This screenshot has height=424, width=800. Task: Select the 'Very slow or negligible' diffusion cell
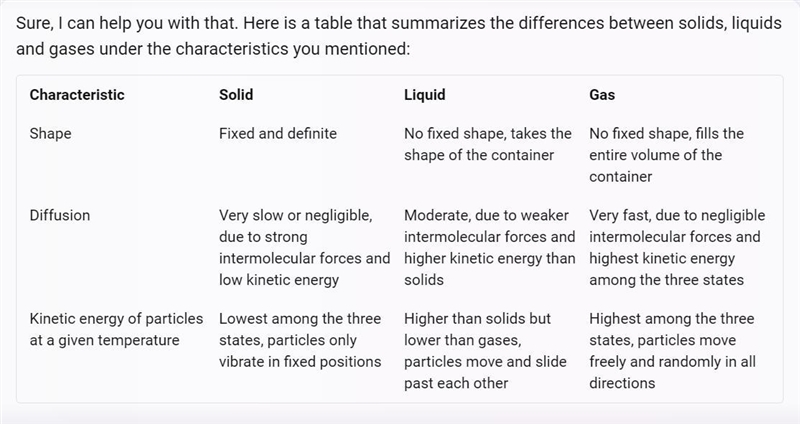pyautogui.click(x=305, y=247)
